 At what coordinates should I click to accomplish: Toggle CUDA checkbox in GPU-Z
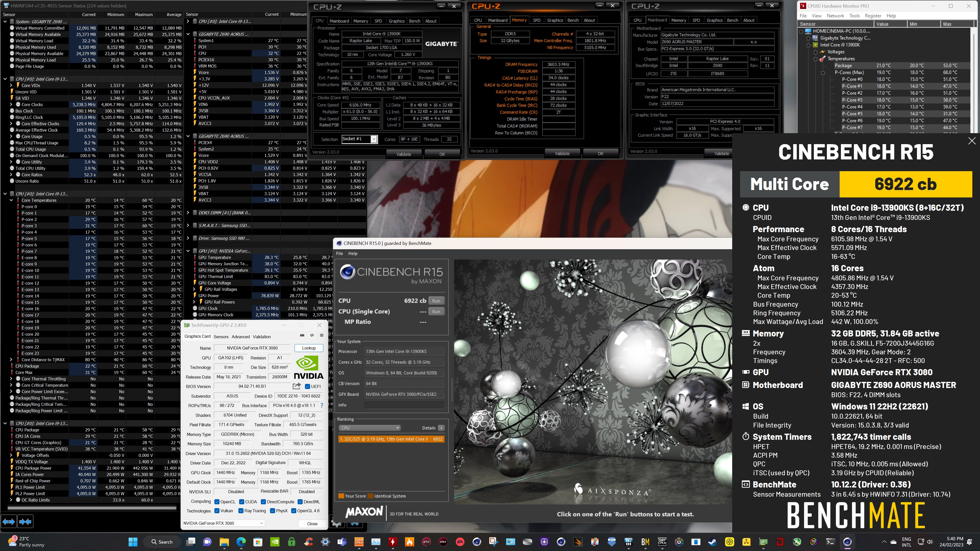pos(242,502)
